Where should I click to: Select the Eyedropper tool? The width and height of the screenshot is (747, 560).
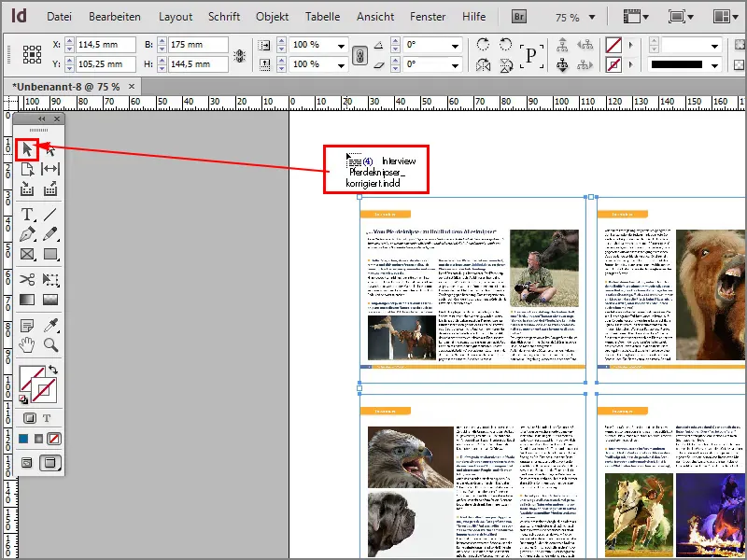[49, 324]
